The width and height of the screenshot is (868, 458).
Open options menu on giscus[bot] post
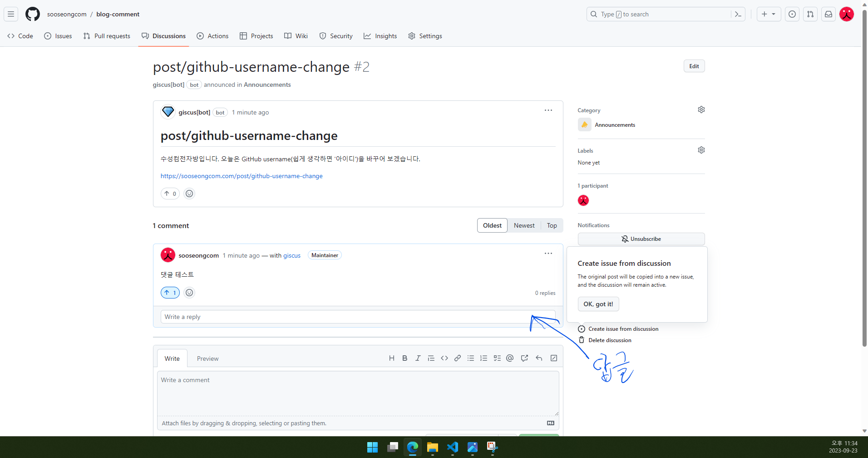point(548,110)
